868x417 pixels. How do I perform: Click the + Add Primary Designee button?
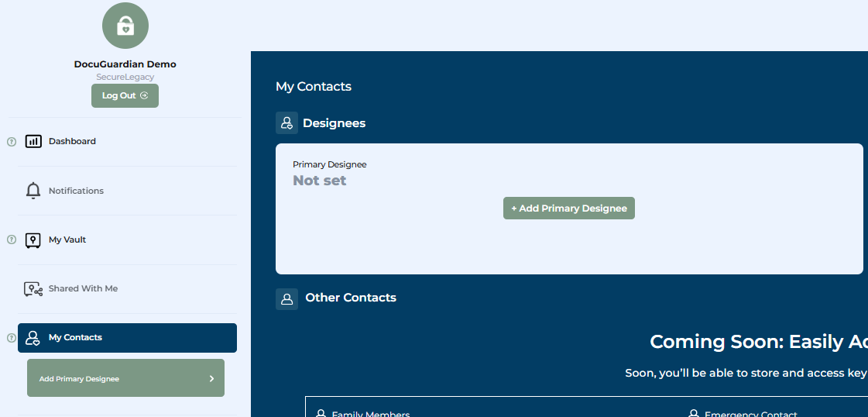coord(569,208)
